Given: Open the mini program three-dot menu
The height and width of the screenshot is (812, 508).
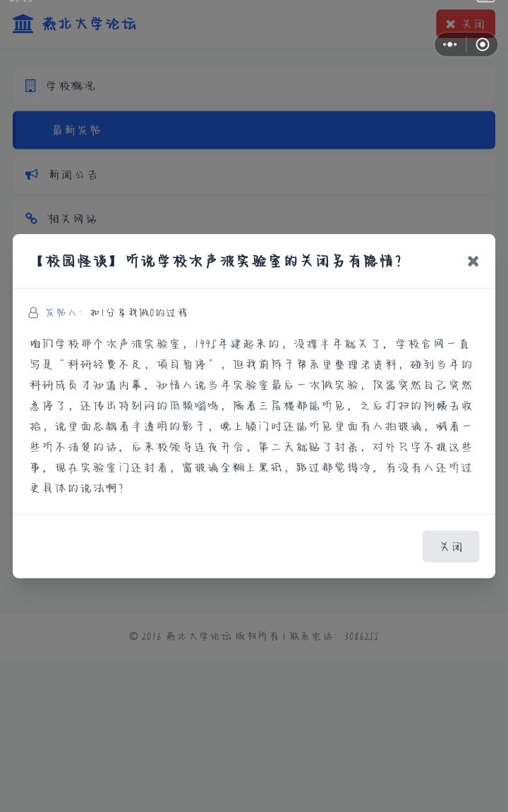Looking at the screenshot, I should point(450,44).
